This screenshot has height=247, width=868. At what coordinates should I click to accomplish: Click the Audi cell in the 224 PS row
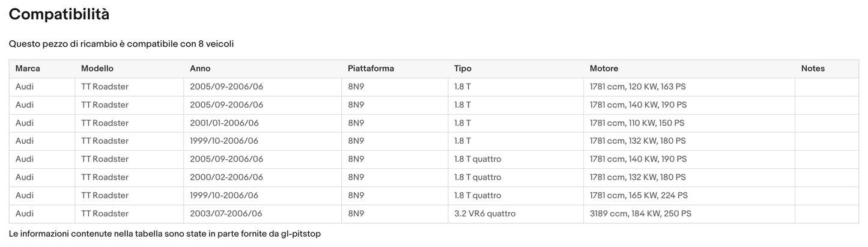pos(25,195)
